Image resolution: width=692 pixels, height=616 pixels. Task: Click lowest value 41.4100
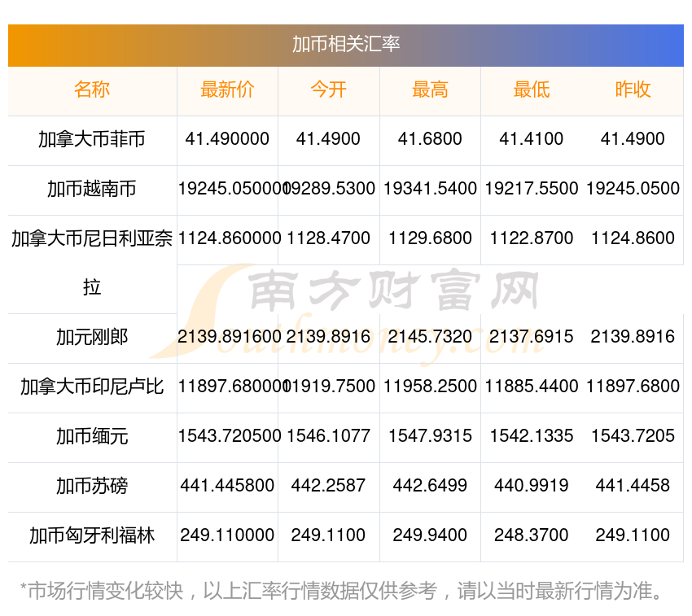pos(532,139)
